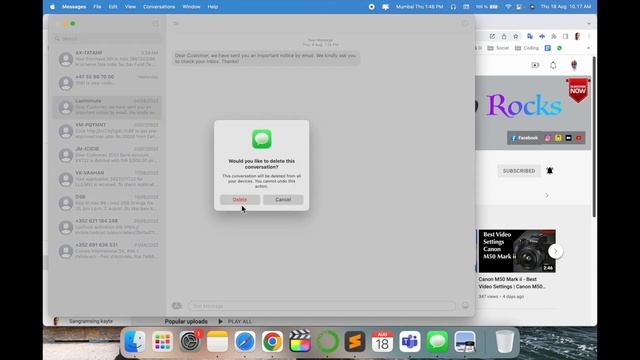Open the Facebook link on channel banner

coord(524,138)
